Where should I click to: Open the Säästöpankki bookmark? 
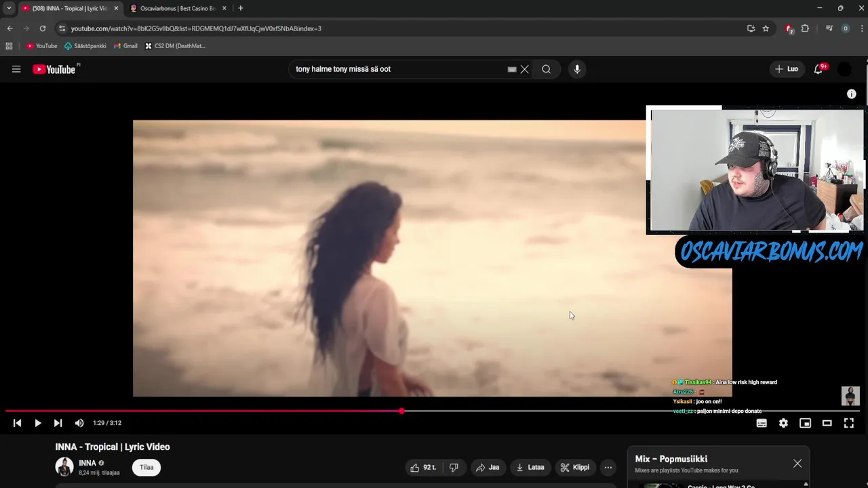pos(85,46)
